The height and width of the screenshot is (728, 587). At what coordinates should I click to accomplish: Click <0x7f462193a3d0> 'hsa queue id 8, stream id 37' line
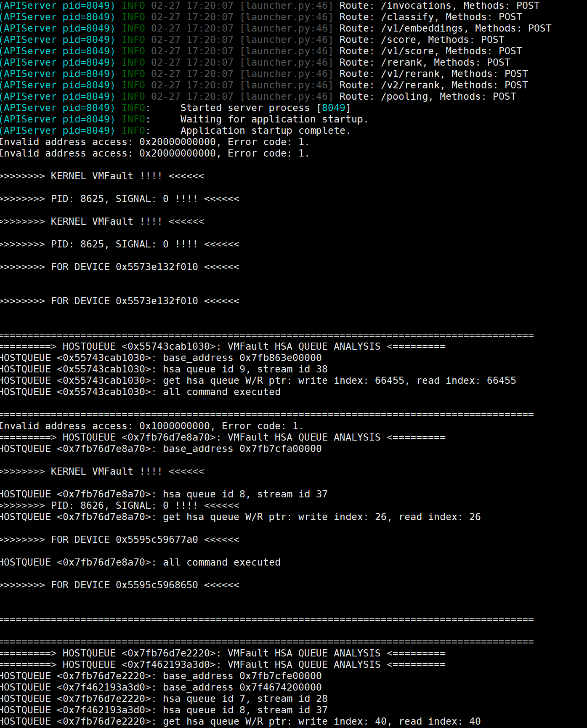[x=164, y=710]
